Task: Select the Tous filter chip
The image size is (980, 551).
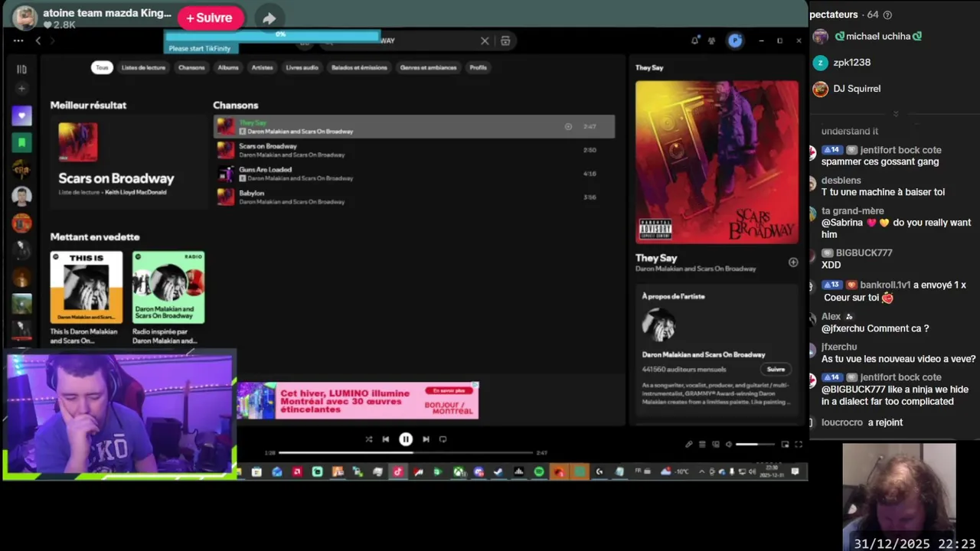Action: pyautogui.click(x=102, y=67)
